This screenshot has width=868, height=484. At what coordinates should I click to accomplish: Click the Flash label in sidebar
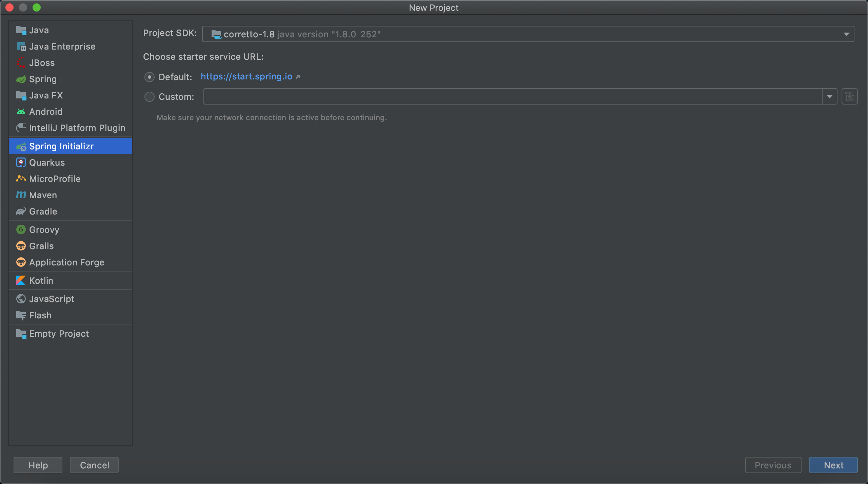coord(40,315)
